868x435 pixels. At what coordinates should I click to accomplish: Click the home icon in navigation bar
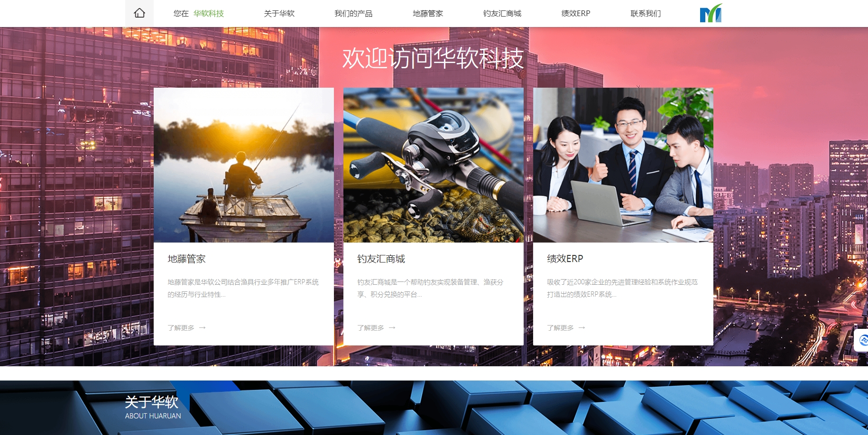139,13
